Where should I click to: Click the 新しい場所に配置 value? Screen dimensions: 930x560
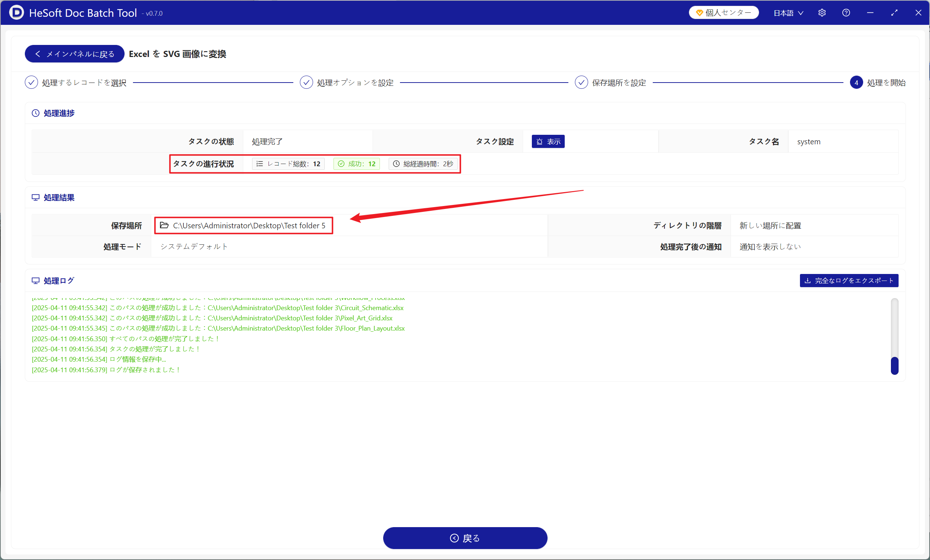coord(770,226)
